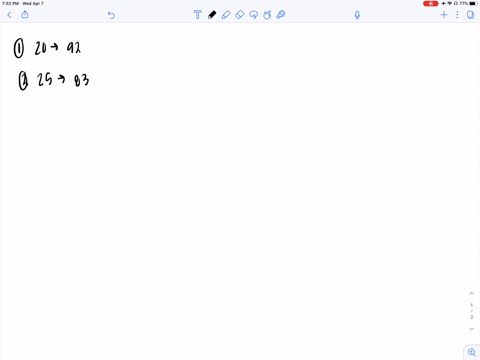Go back to the notes library

click(9, 15)
